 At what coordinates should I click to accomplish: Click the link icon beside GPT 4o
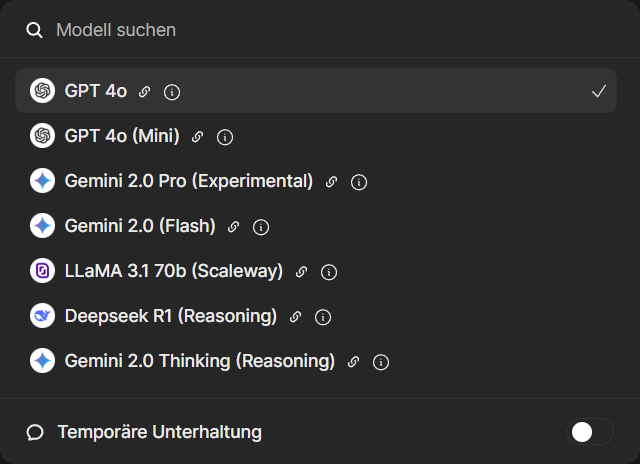[x=144, y=92]
